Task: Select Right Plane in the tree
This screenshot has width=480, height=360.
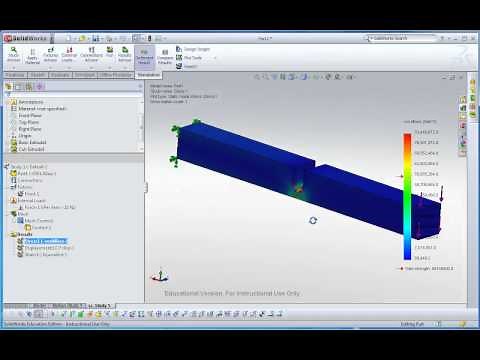Action: 26,129
